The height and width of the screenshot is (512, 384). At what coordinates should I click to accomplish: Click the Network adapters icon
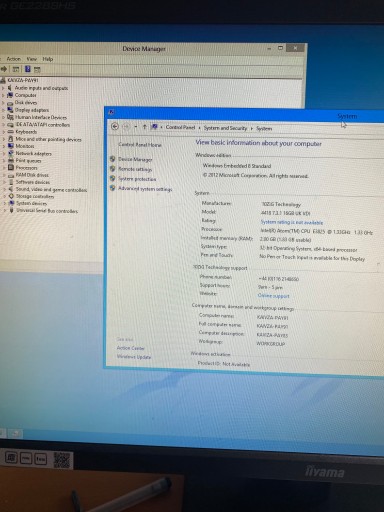(x=11, y=153)
